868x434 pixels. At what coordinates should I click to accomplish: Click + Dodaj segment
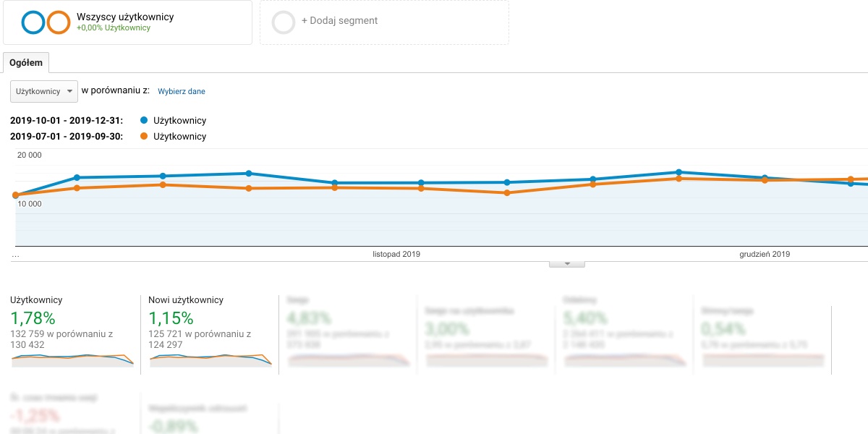pyautogui.click(x=339, y=21)
